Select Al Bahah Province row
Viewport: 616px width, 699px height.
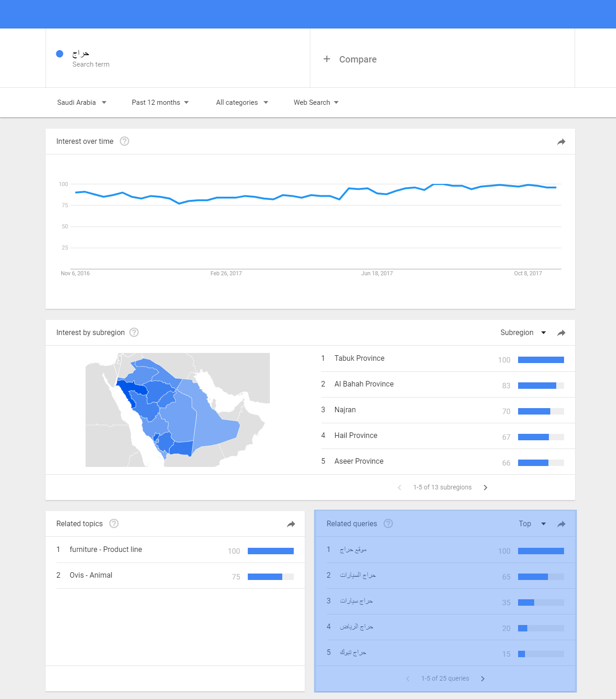[x=448, y=384]
